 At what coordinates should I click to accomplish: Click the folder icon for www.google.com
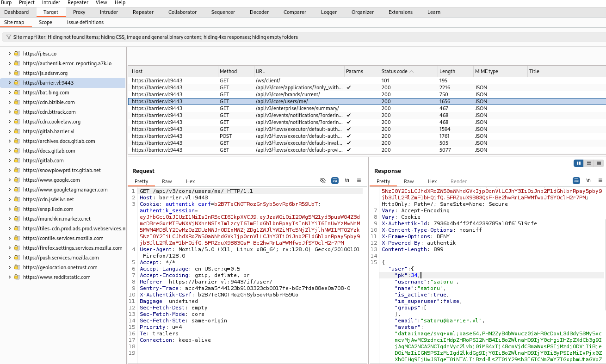point(17,180)
